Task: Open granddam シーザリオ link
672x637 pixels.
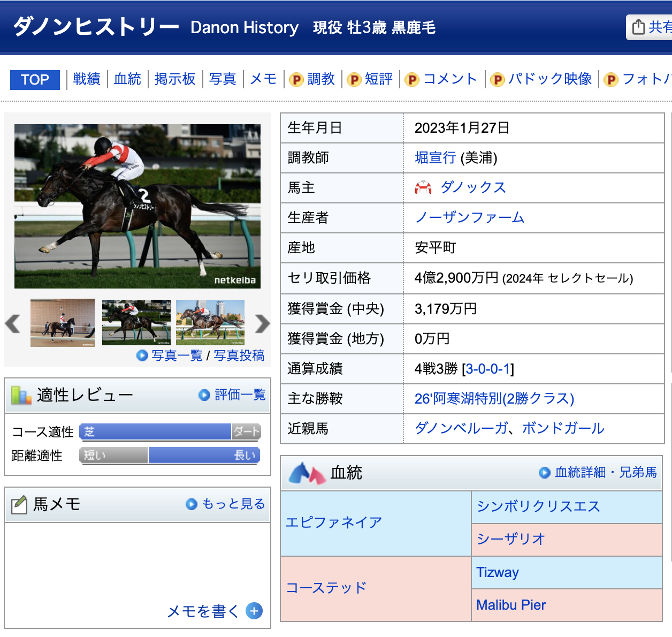Action: click(511, 539)
